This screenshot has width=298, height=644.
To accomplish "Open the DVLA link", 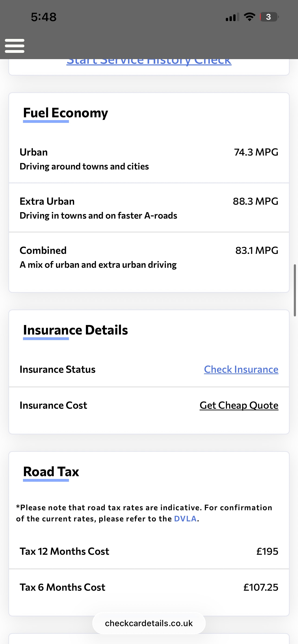I will click(x=185, y=519).
